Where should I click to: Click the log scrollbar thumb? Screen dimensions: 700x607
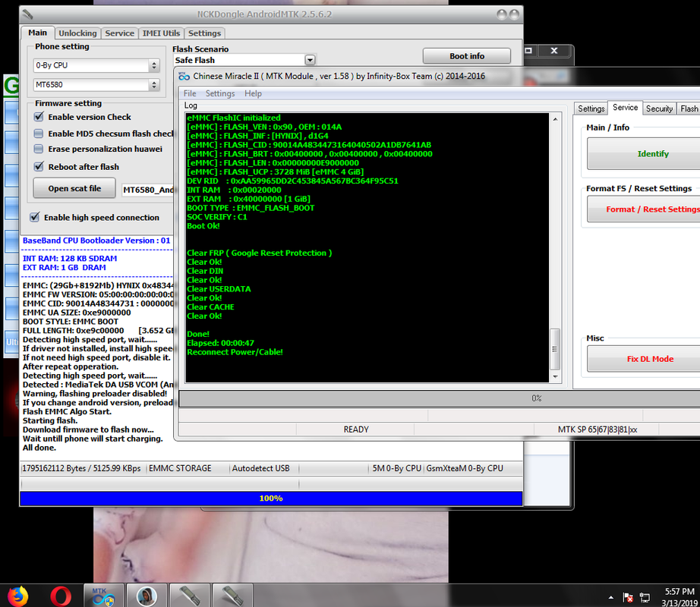pos(555,349)
